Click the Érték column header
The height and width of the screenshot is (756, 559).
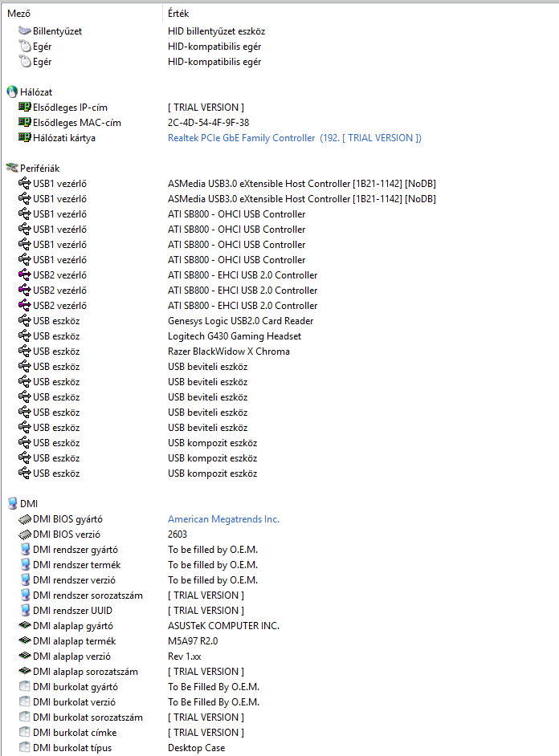click(178, 14)
